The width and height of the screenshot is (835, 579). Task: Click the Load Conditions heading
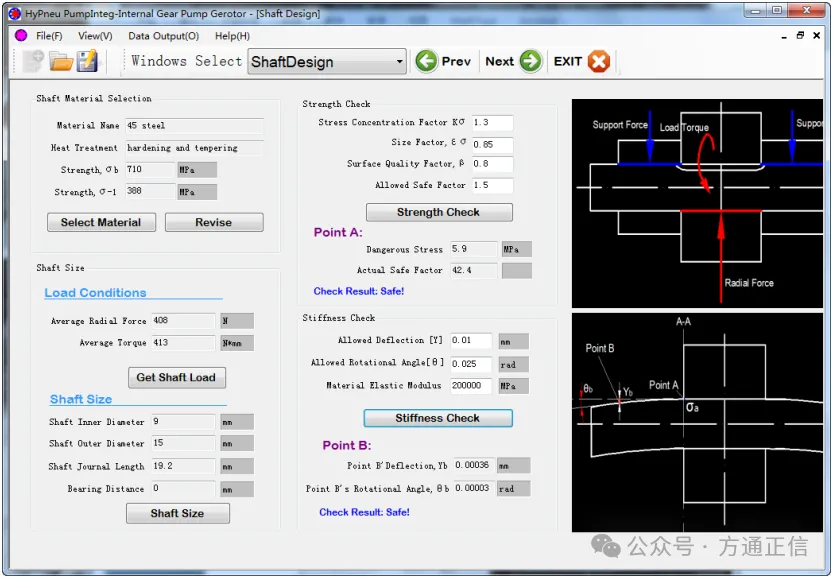click(x=95, y=293)
